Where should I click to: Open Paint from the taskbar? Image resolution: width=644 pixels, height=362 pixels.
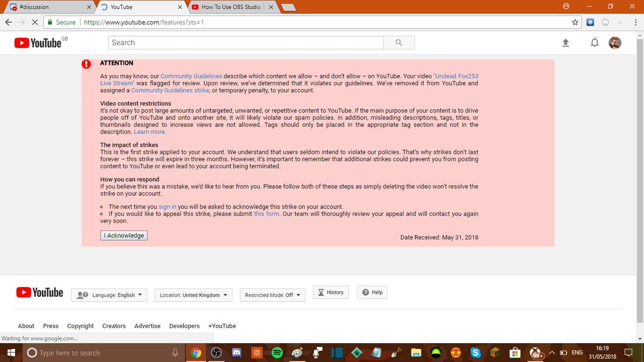click(297, 353)
